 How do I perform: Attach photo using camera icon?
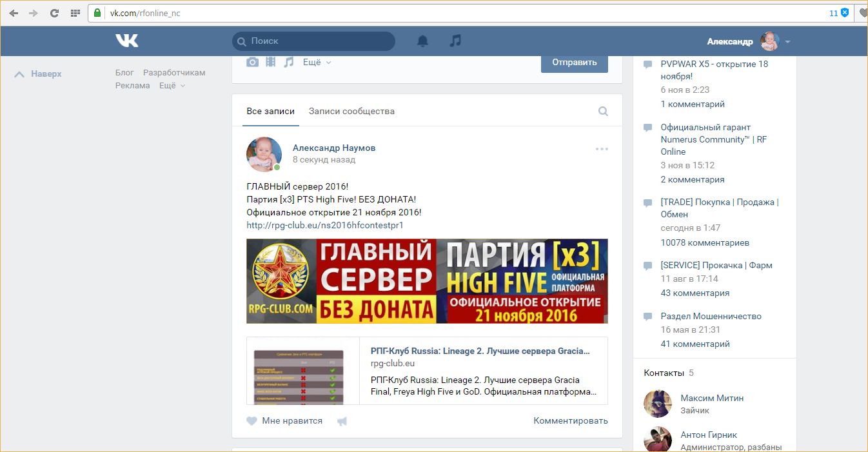point(253,62)
